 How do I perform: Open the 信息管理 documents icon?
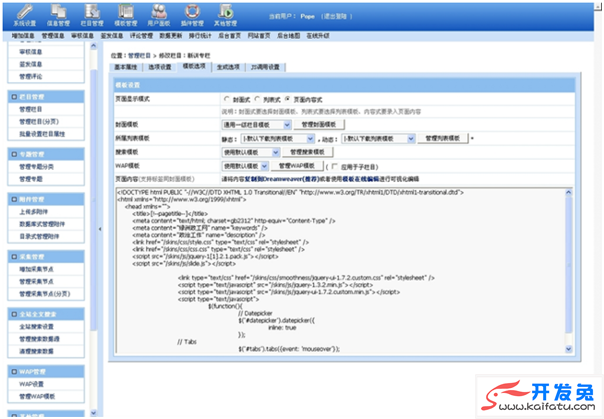[58, 15]
